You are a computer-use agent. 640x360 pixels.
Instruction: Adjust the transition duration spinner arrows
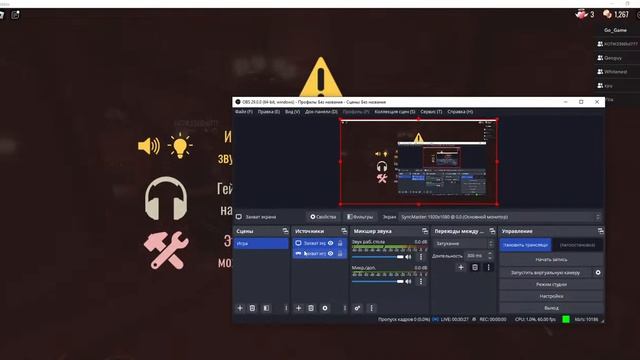click(x=490, y=256)
